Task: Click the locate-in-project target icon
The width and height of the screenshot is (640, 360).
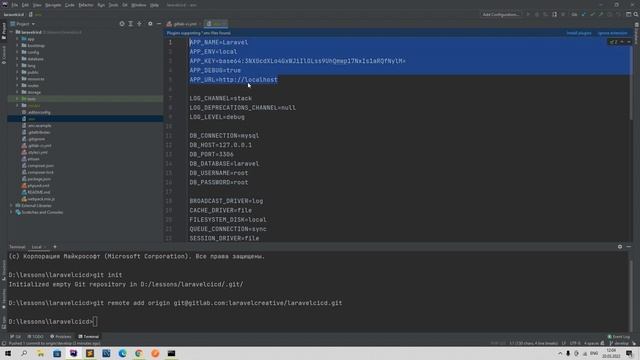Action: 122,24
